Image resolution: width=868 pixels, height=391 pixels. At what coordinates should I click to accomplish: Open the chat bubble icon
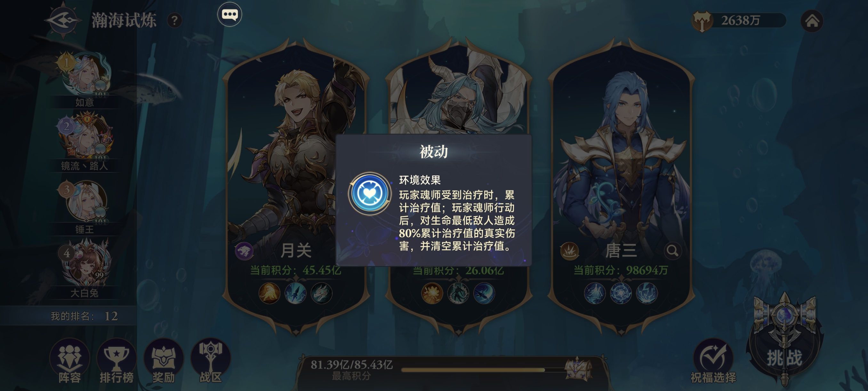coord(229,14)
